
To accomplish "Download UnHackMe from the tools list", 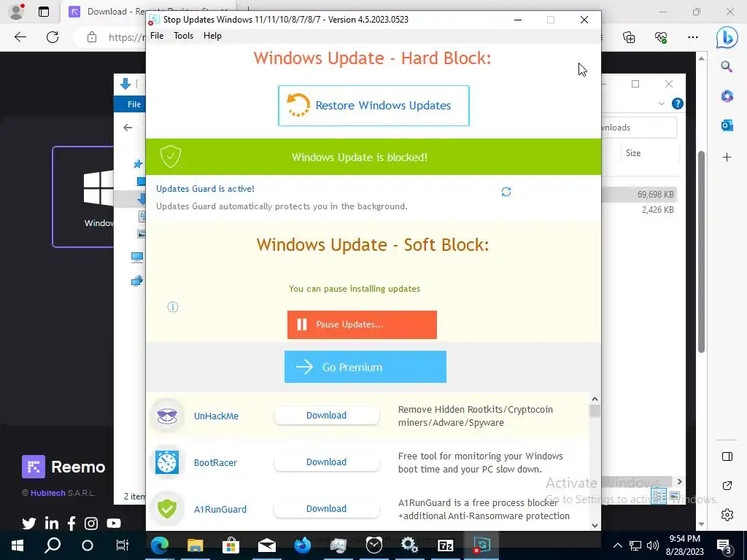I will [326, 415].
